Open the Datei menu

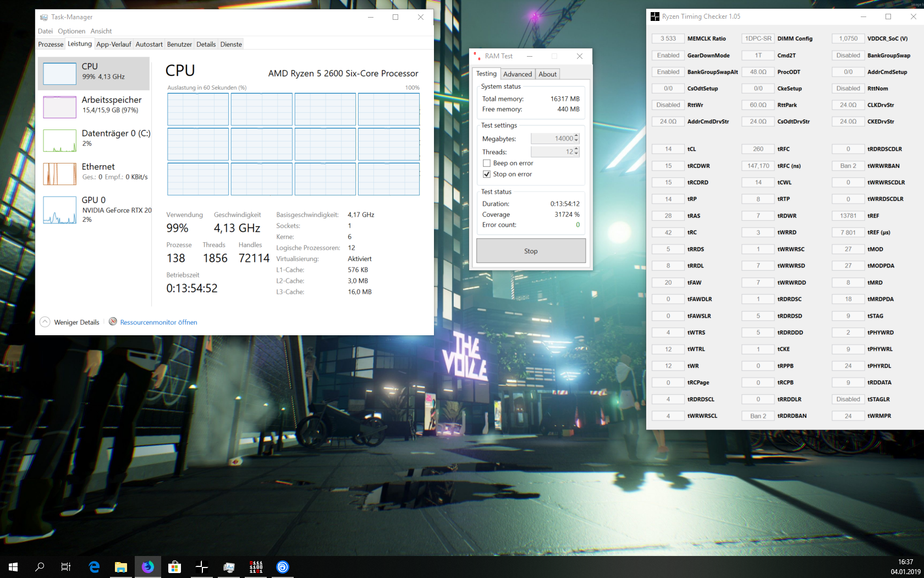[45, 31]
